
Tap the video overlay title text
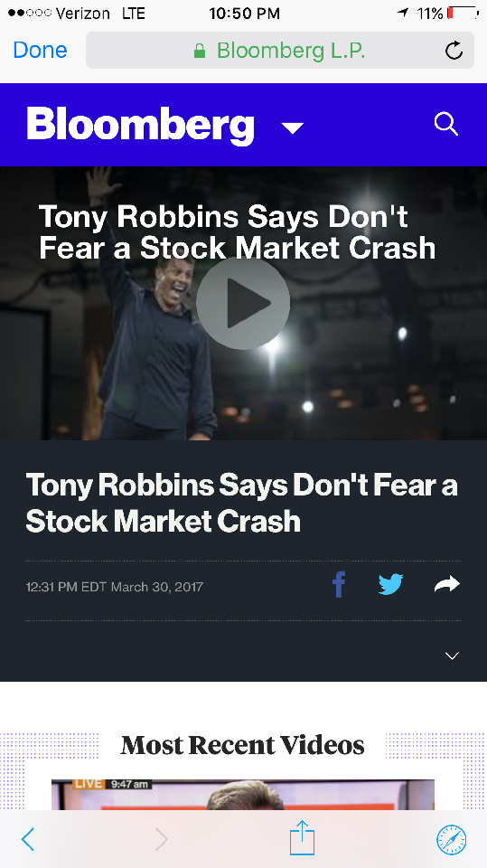pyautogui.click(x=238, y=231)
